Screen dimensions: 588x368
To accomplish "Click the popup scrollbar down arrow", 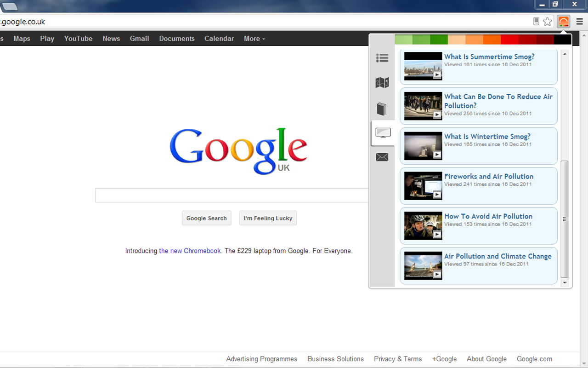I will click(565, 282).
